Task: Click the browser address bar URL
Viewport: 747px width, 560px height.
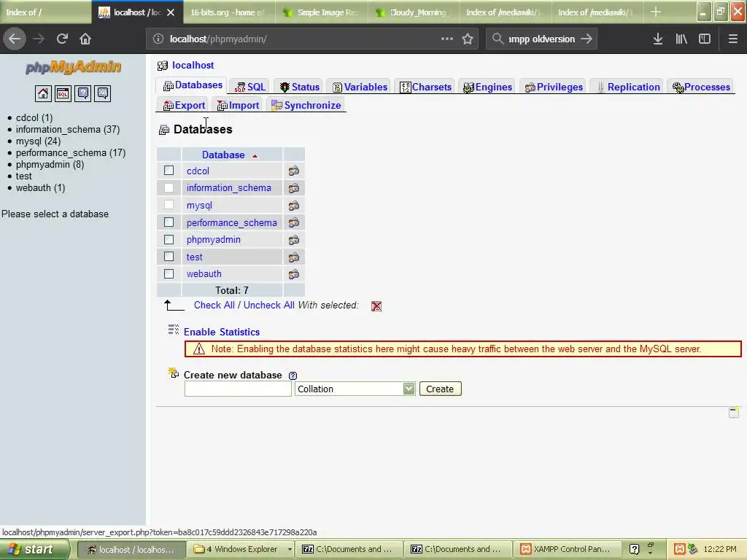Action: tap(218, 39)
